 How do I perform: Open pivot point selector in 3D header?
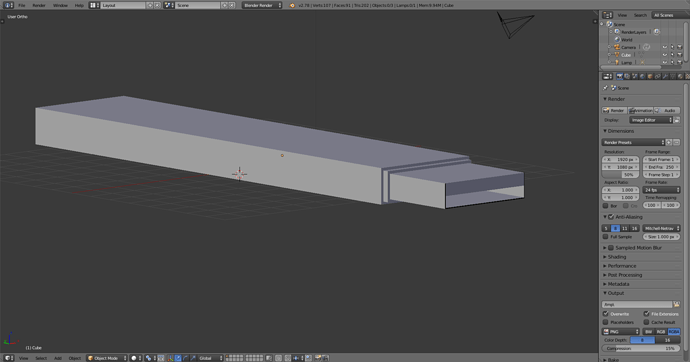pyautogui.click(x=150, y=358)
